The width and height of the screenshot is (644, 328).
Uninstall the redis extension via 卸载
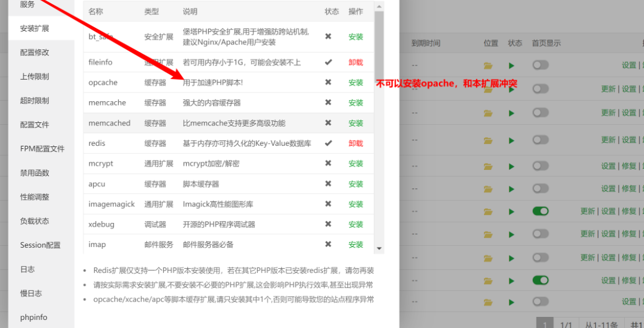[355, 143]
